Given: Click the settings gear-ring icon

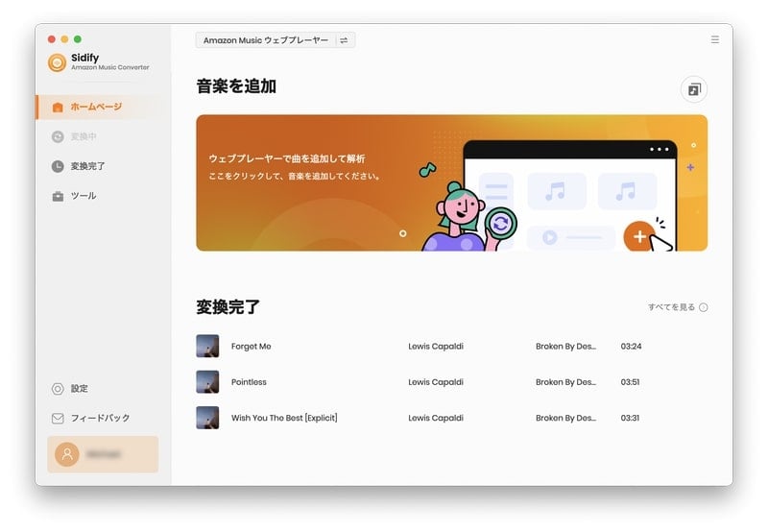Looking at the screenshot, I should pos(58,389).
